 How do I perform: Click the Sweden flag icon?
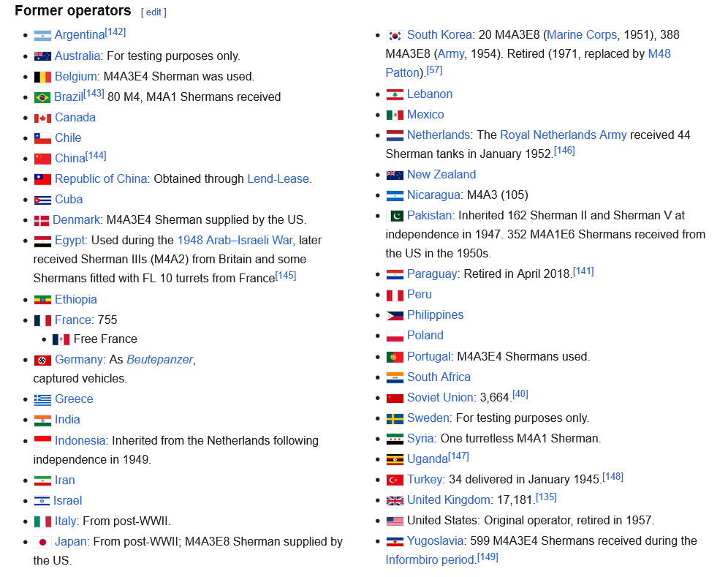pyautogui.click(x=395, y=418)
